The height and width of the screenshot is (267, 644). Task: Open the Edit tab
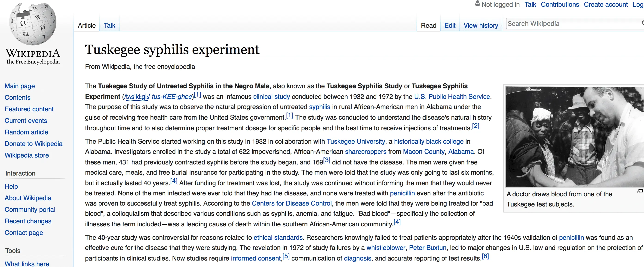450,25
